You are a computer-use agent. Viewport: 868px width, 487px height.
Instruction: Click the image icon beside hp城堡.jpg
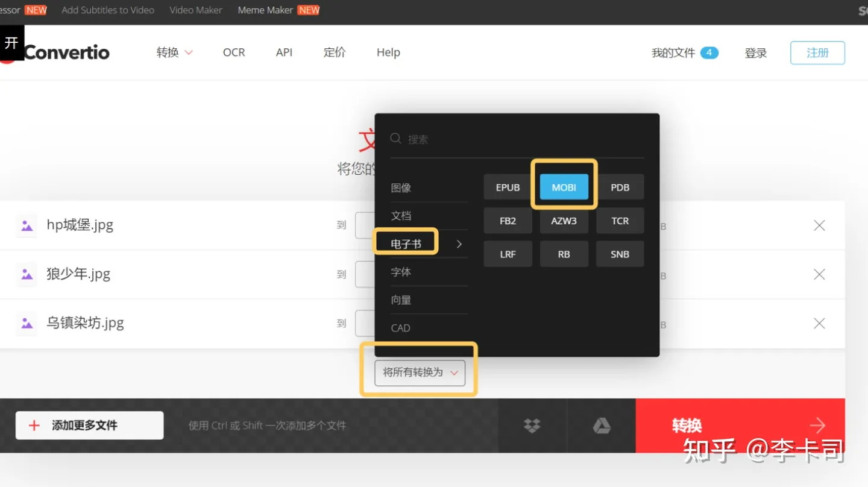(x=27, y=225)
